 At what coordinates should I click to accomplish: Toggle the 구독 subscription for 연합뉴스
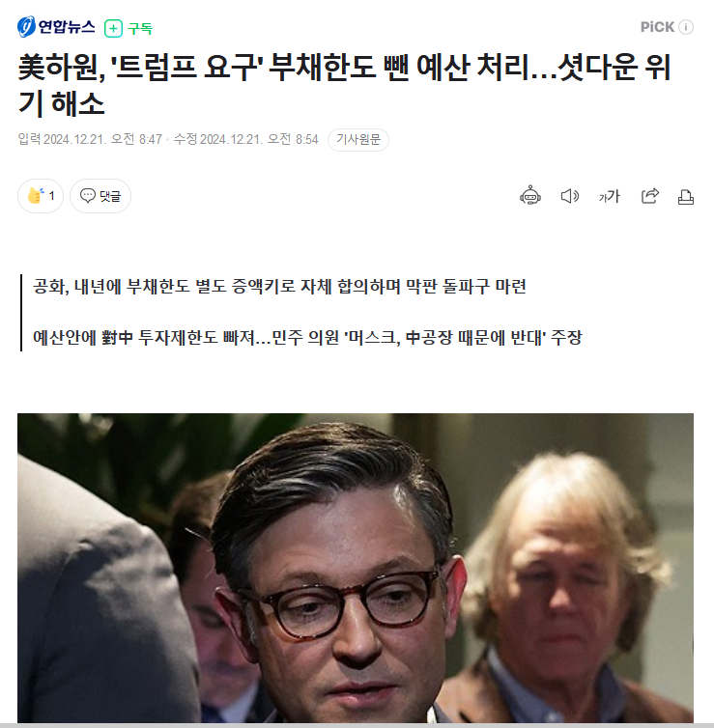point(129,28)
